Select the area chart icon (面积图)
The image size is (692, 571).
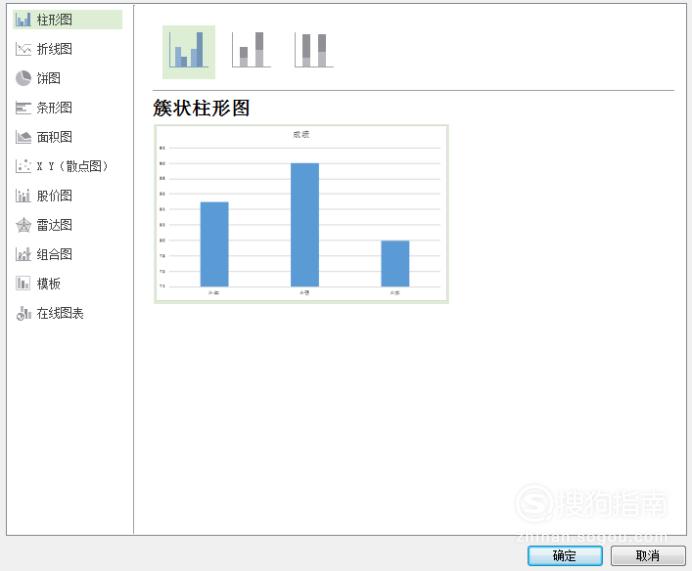(x=23, y=137)
